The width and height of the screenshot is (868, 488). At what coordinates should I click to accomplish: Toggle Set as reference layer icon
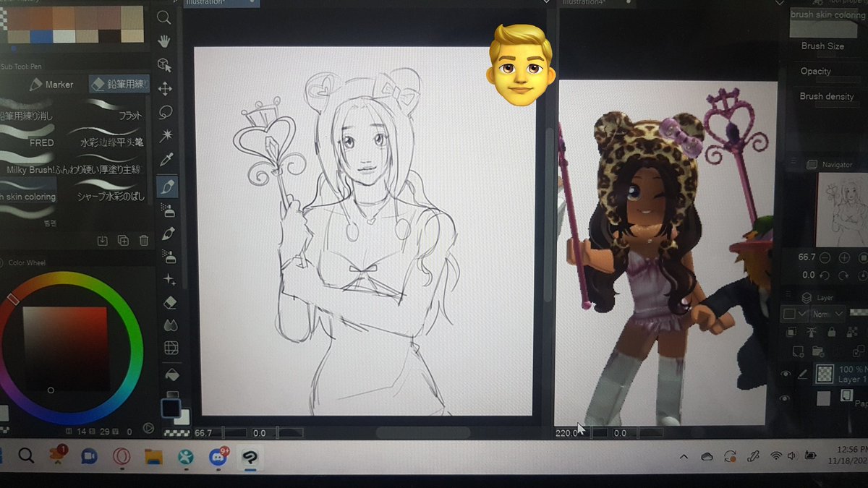coord(811,332)
